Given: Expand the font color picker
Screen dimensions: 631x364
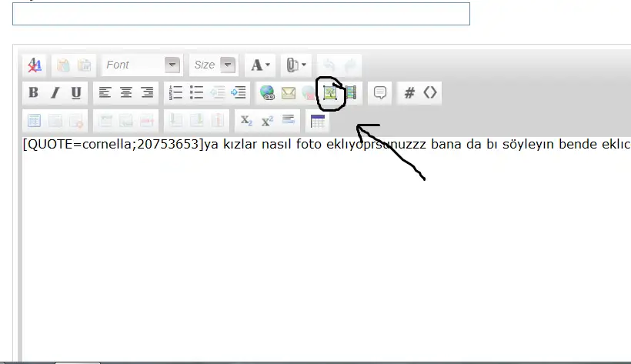Looking at the screenshot, I should (261, 65).
